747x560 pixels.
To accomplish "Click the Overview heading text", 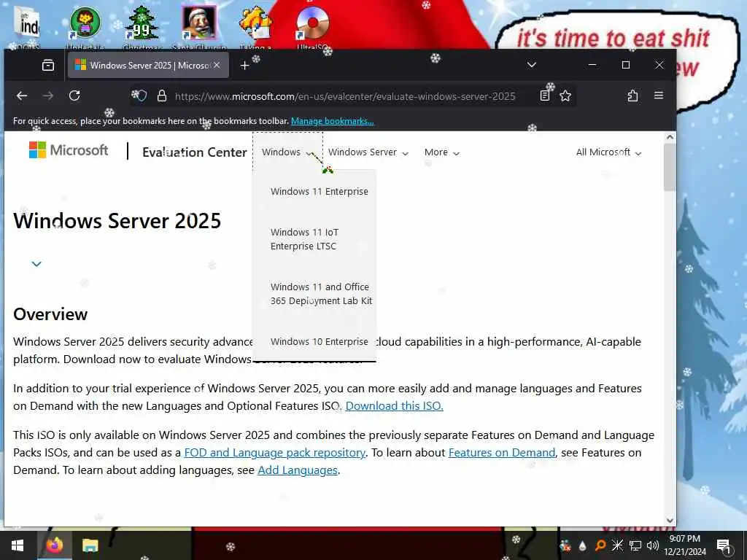I will pos(50,314).
